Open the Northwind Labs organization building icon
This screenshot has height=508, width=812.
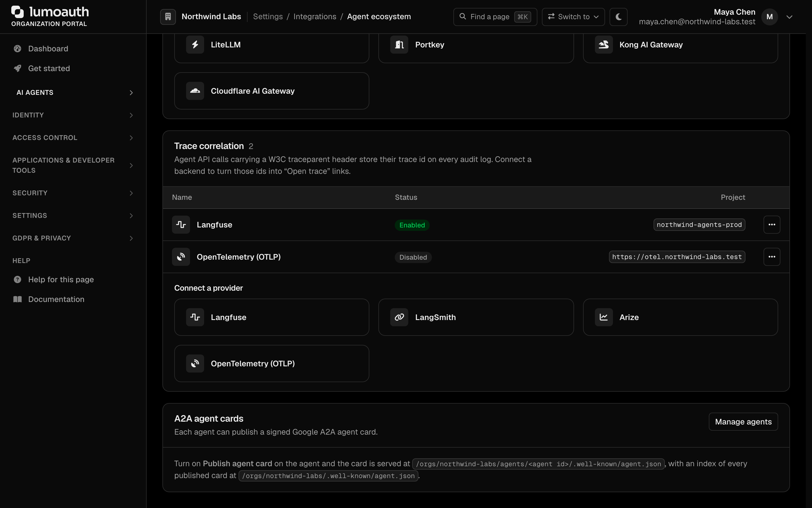[168, 16]
